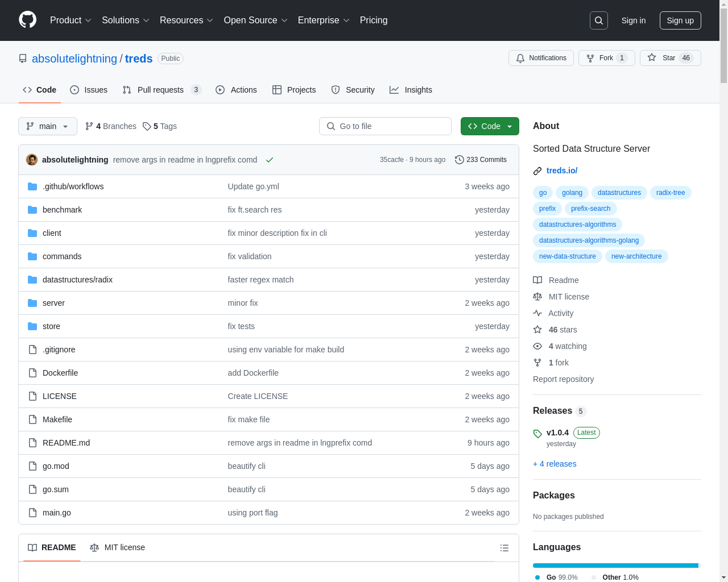View 4 Branches link
Screen dimensions: 728x582
point(111,126)
